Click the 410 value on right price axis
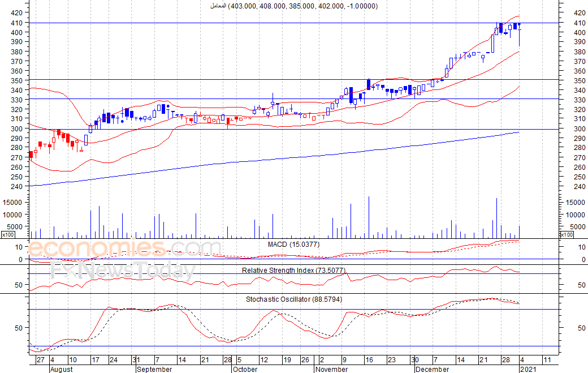This screenshot has width=588, height=373. click(x=580, y=23)
